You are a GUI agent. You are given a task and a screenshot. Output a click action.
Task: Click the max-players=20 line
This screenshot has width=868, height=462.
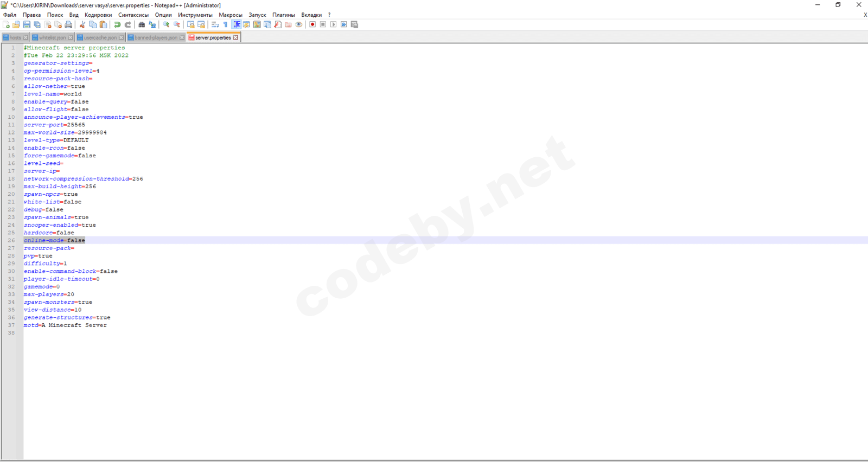49,294
